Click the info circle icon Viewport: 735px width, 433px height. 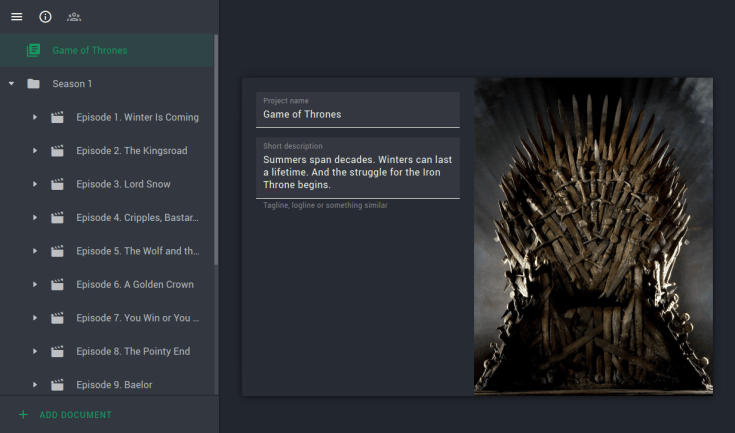[45, 17]
